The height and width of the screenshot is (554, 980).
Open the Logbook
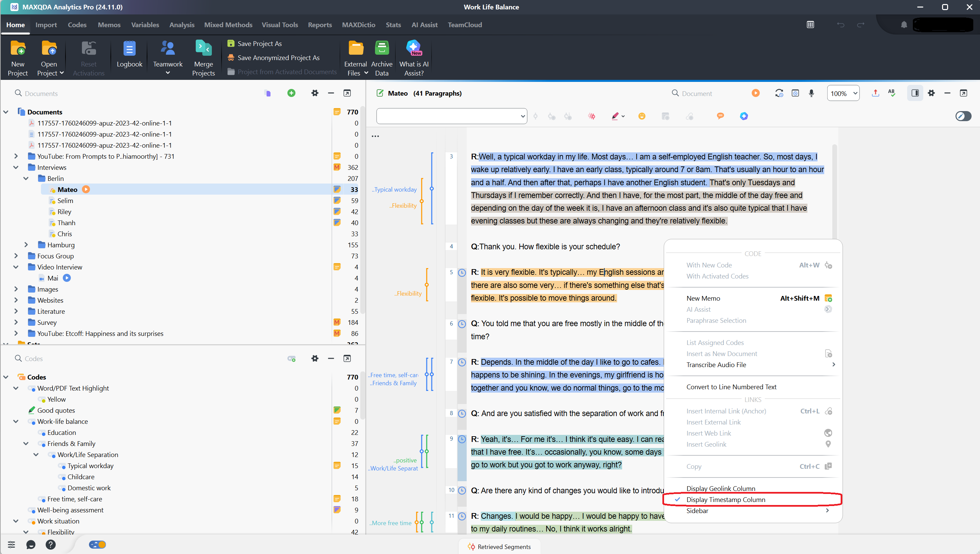click(129, 54)
